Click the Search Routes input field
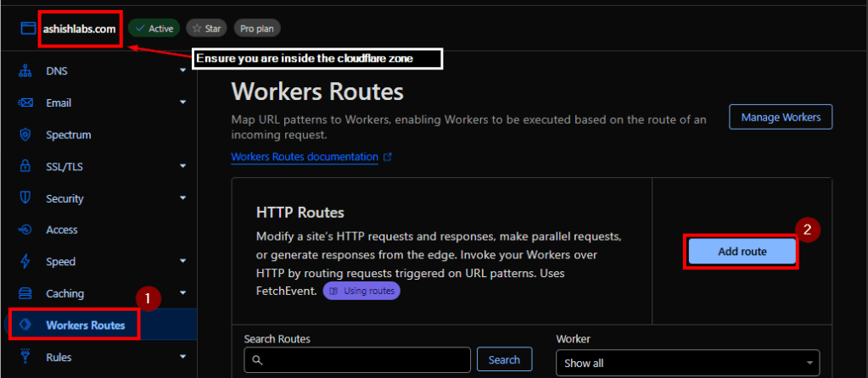The width and height of the screenshot is (868, 378). (x=356, y=361)
